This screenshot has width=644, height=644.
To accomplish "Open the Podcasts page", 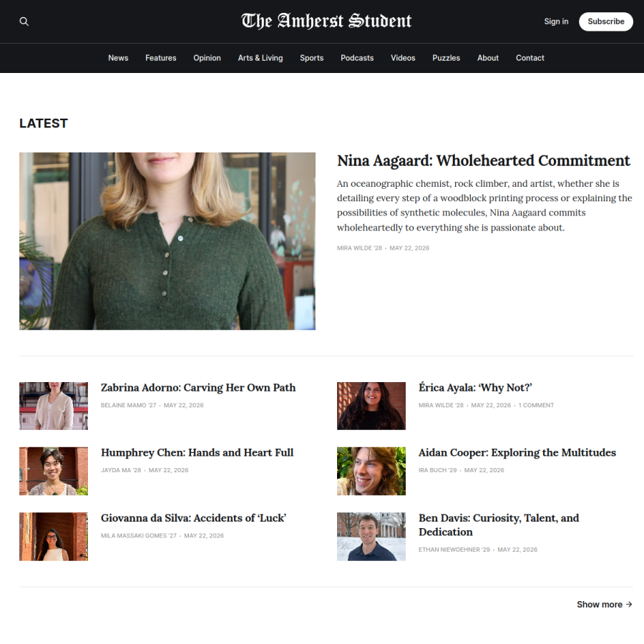I will point(357,58).
